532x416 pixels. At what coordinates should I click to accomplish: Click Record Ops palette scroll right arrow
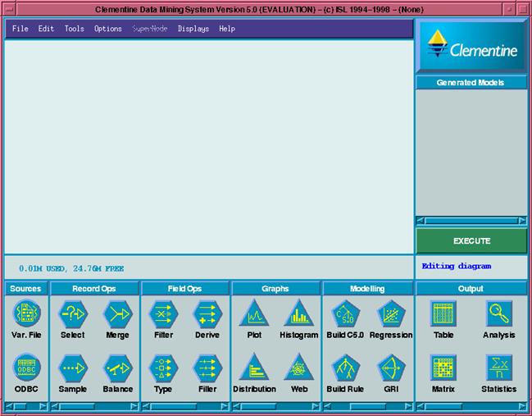pyautogui.click(x=134, y=406)
